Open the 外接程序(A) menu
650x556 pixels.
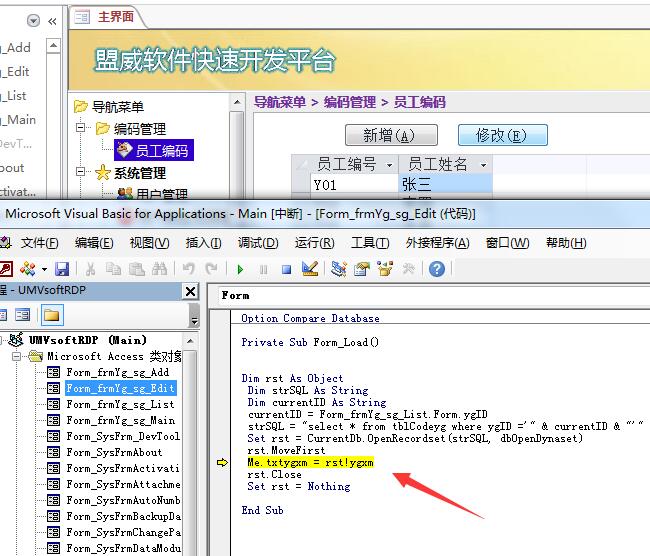[437, 243]
